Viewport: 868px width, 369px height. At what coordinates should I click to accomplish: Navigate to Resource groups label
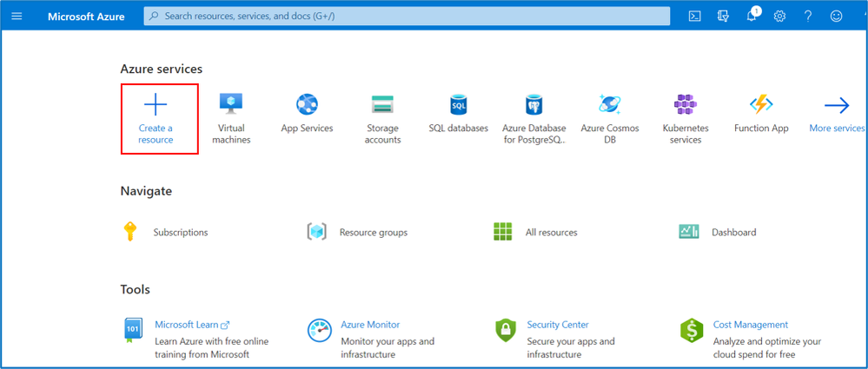click(373, 233)
